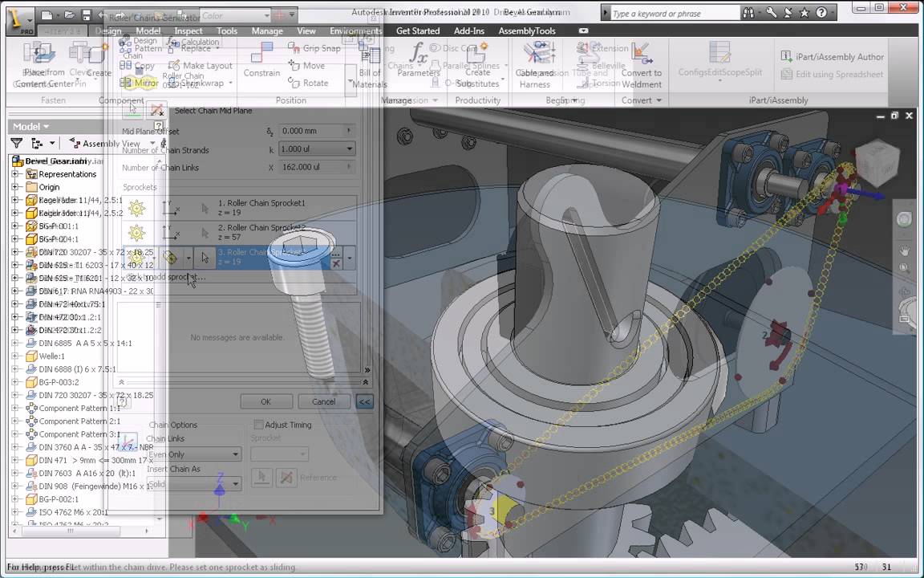Screen dimensions: 924x578
Task: Click sprocket gear icon for Roller Chain Sprocket1
Action: [x=136, y=208]
